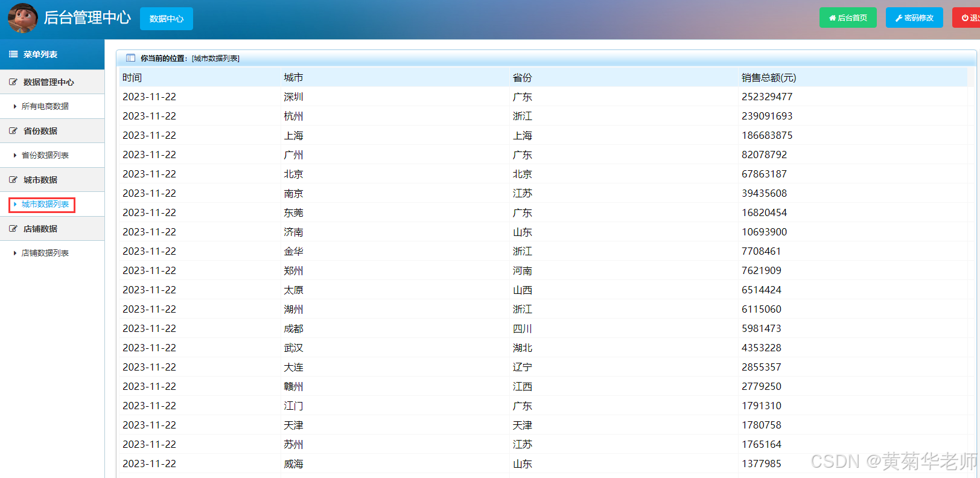This screenshot has width=980, height=478.
Task: Select the 金华 city cell
Action: point(293,251)
